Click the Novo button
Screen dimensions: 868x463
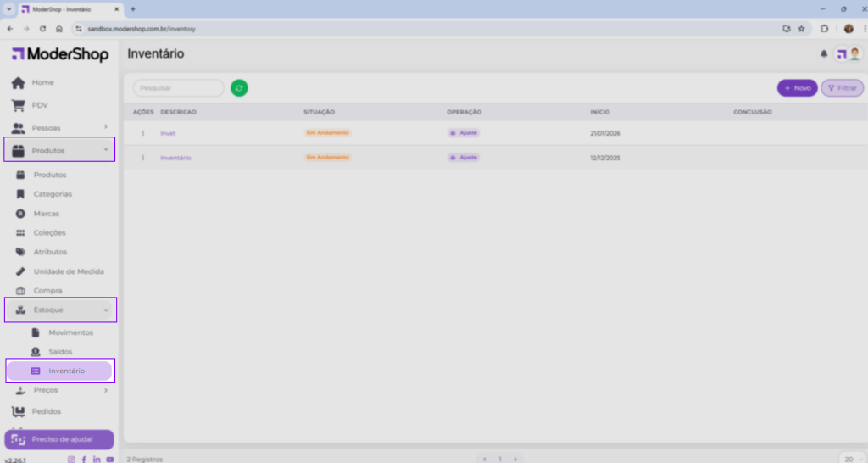point(797,88)
